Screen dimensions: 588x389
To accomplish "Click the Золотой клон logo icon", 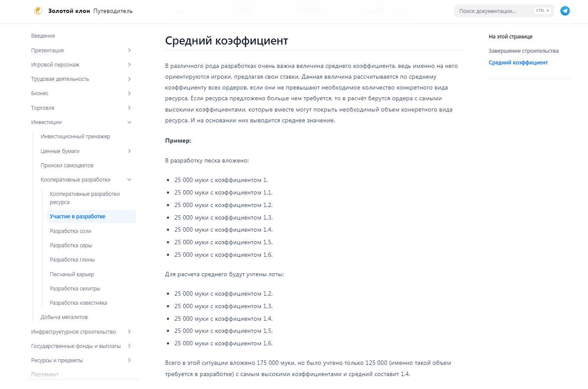I will tap(38, 11).
